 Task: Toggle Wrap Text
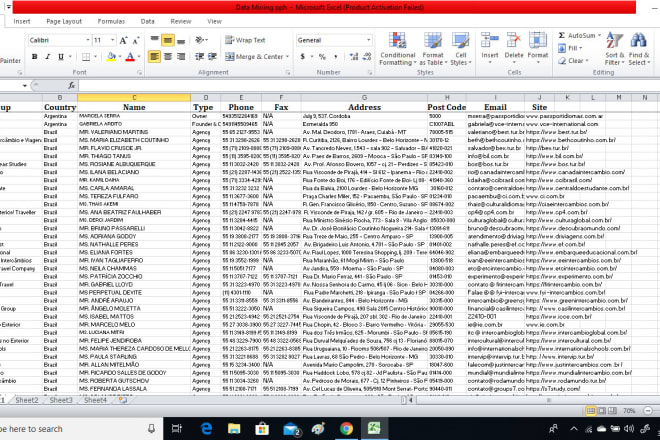pyautogui.click(x=245, y=40)
